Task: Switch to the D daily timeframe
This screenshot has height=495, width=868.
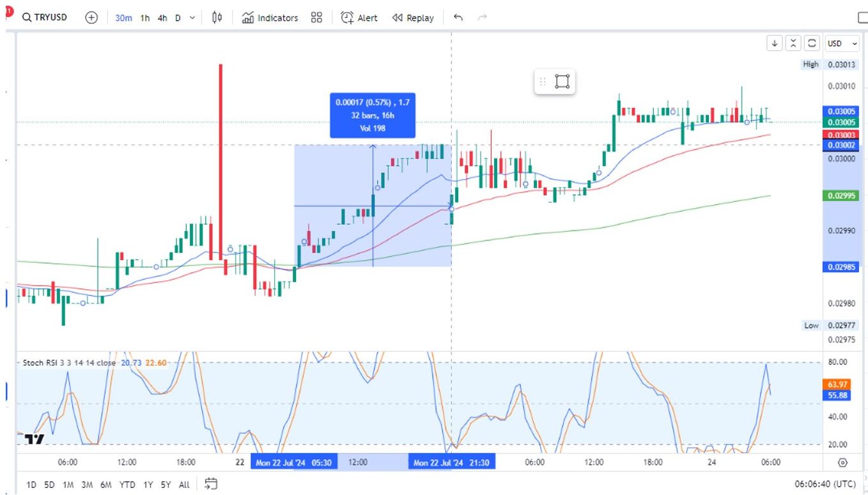Action: click(x=178, y=18)
